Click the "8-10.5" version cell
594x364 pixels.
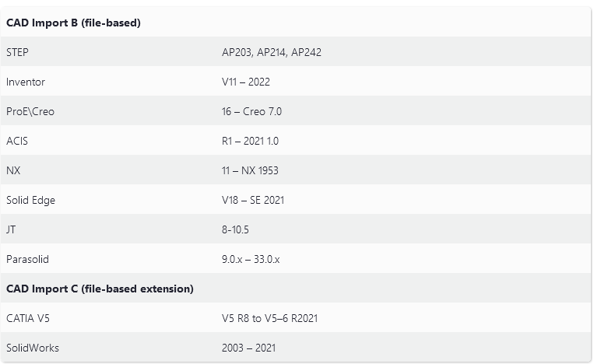pos(235,229)
